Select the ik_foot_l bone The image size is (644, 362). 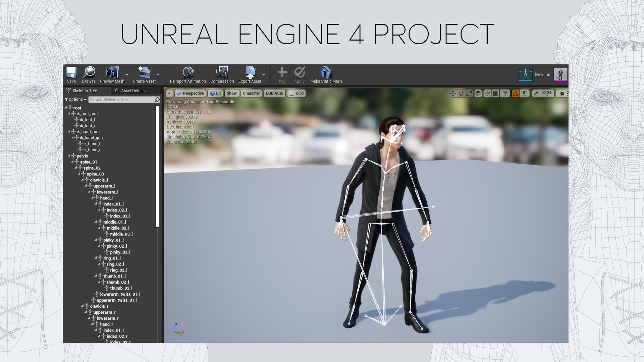click(x=87, y=120)
